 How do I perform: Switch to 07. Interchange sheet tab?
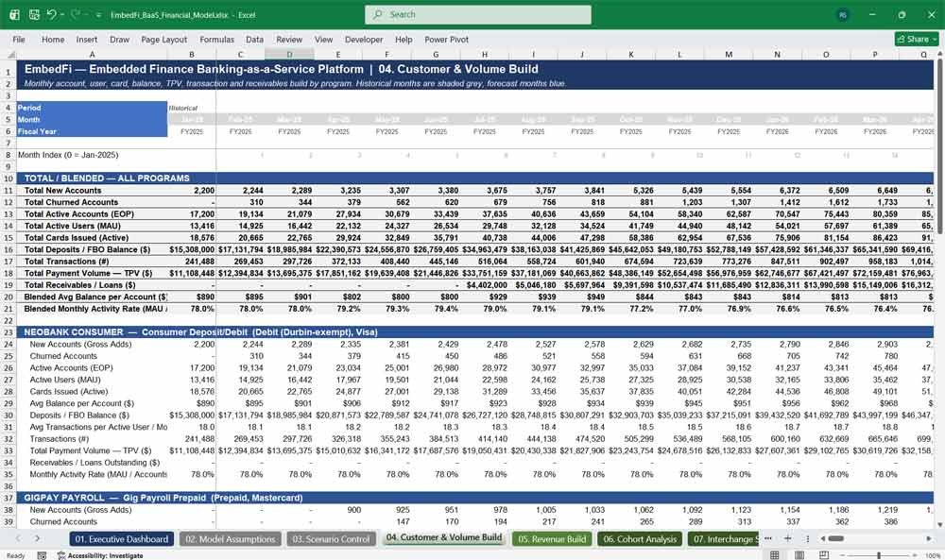click(725, 539)
